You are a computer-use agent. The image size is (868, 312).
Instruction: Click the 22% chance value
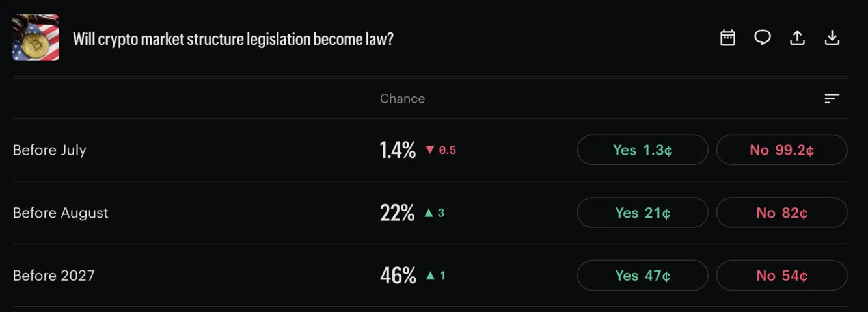click(397, 213)
